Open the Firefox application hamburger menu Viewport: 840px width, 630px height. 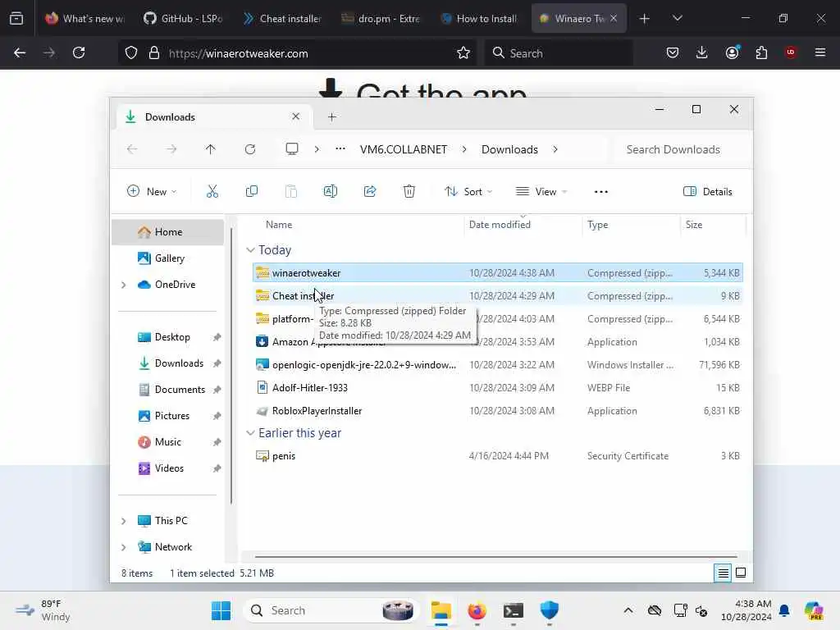820,52
